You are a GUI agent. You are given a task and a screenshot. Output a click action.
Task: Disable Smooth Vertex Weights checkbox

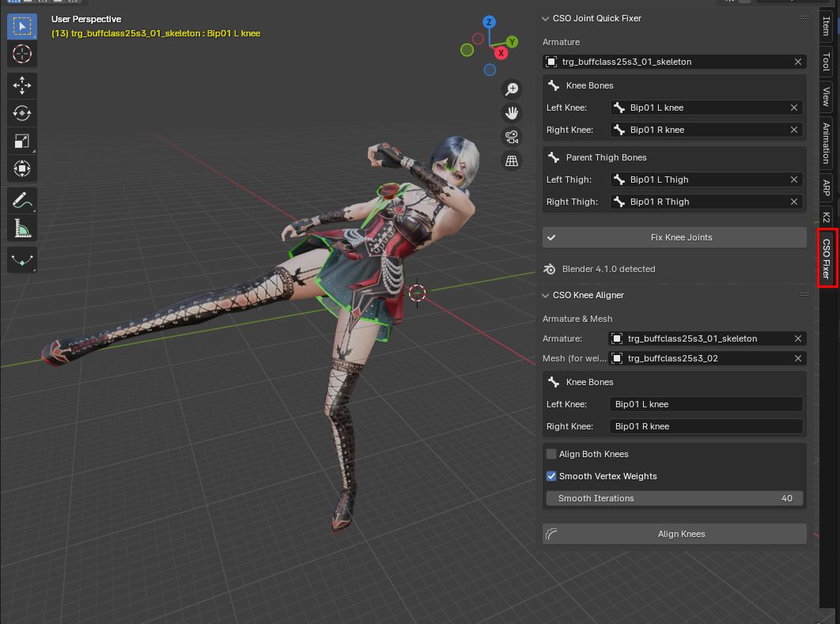click(551, 476)
